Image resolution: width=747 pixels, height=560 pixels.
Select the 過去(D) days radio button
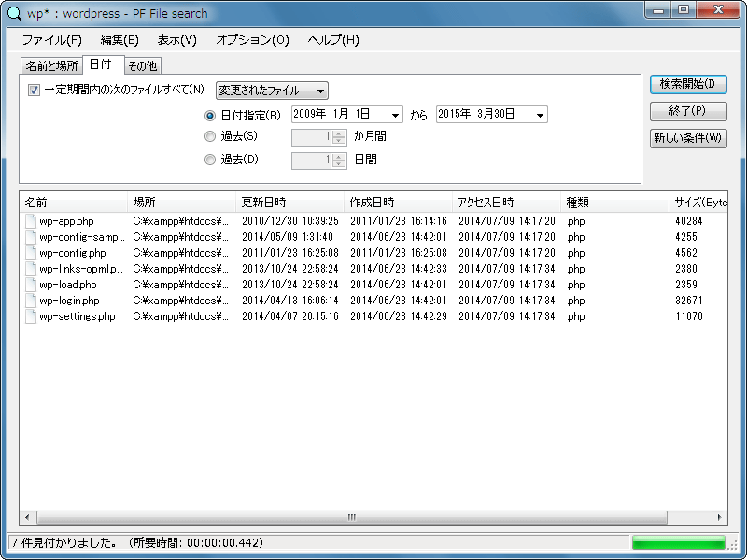point(209,160)
